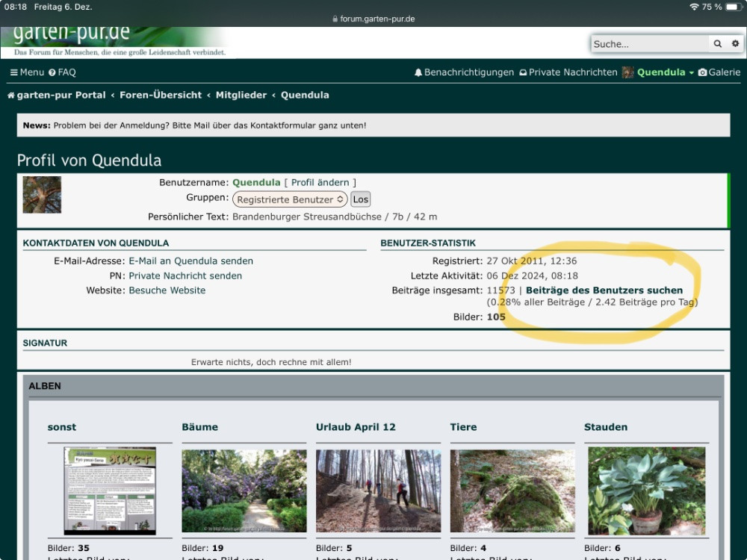Open the Galerie camera link

point(719,72)
